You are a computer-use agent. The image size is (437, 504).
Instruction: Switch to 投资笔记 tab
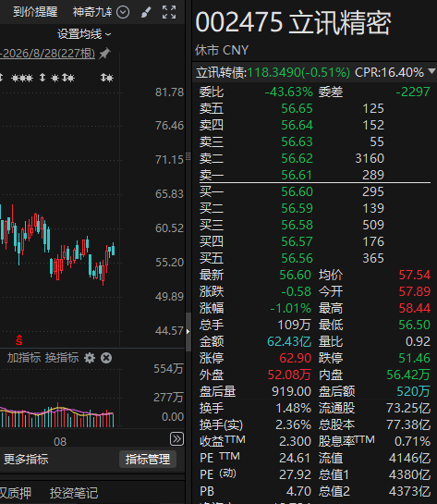point(74,493)
